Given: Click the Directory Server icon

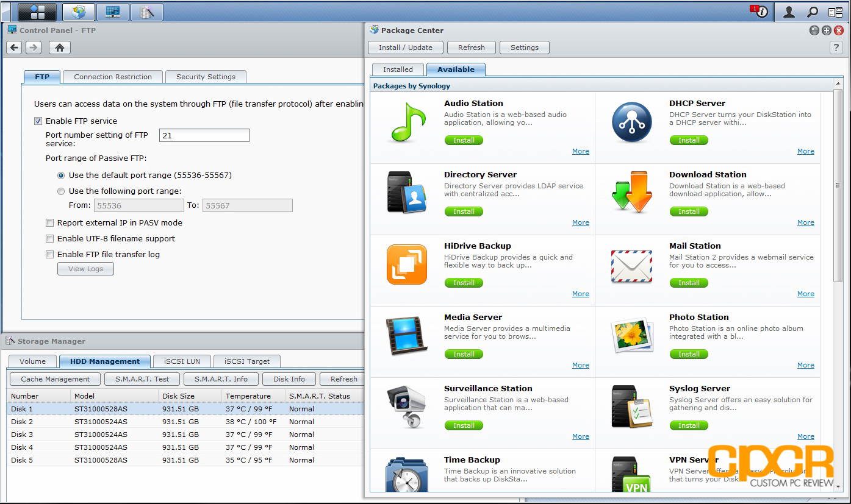Looking at the screenshot, I should [x=407, y=193].
